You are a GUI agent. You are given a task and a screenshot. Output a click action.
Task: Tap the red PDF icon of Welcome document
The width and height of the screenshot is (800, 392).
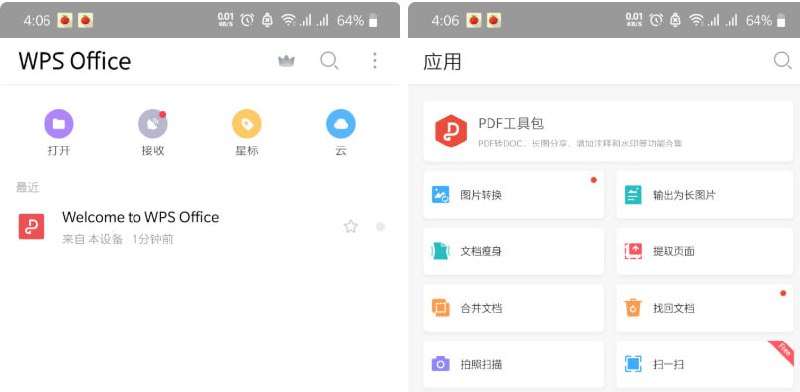point(31,227)
